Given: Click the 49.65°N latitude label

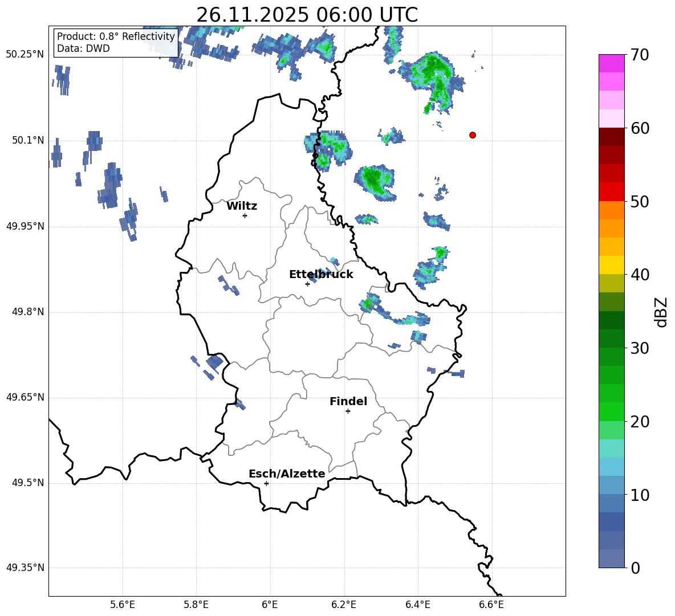Looking at the screenshot, I should pos(25,397).
